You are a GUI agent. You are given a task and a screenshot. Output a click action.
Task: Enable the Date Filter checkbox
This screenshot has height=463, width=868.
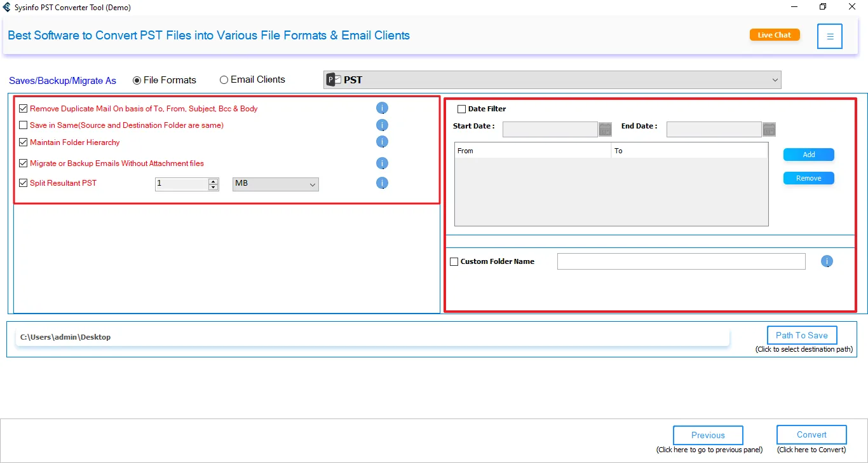point(462,109)
